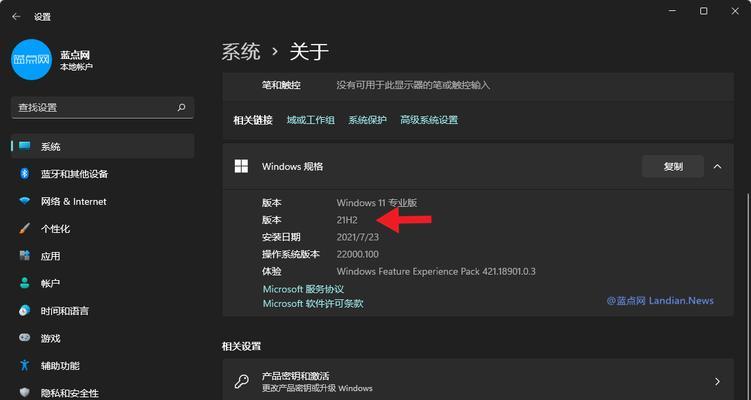Click the 应用 apps icon
The width and height of the screenshot is (751, 400).
[24, 256]
